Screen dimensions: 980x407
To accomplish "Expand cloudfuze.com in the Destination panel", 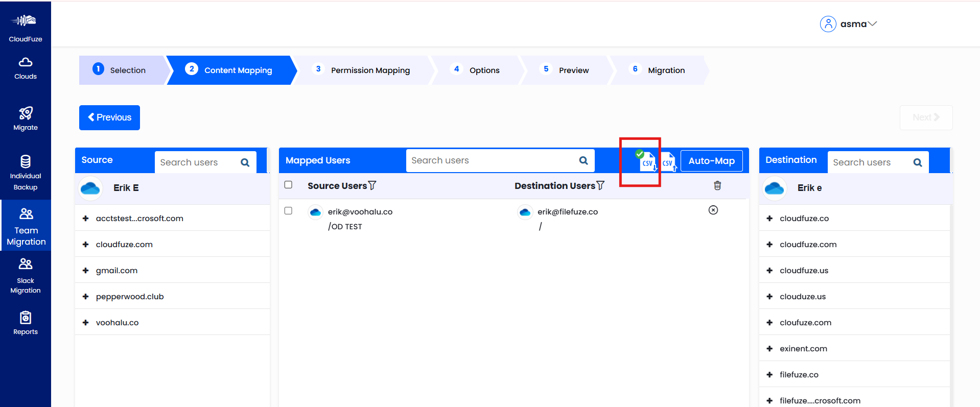I will [x=769, y=245].
